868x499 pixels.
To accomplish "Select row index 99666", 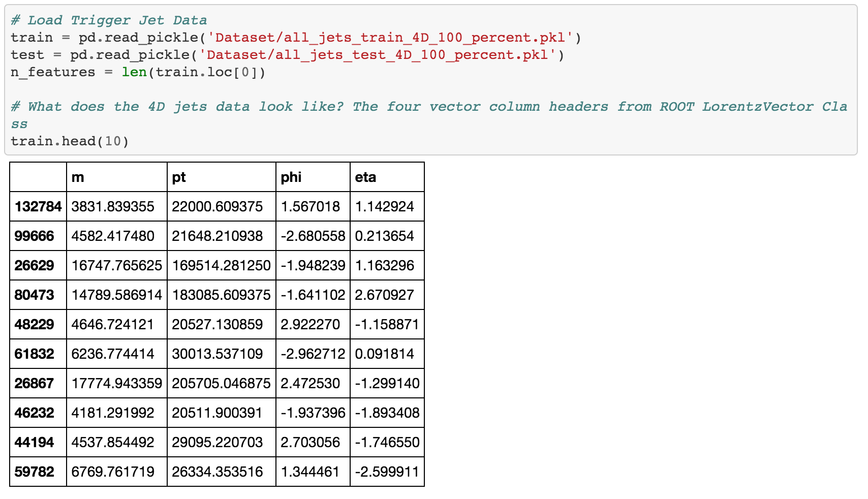I will (34, 236).
